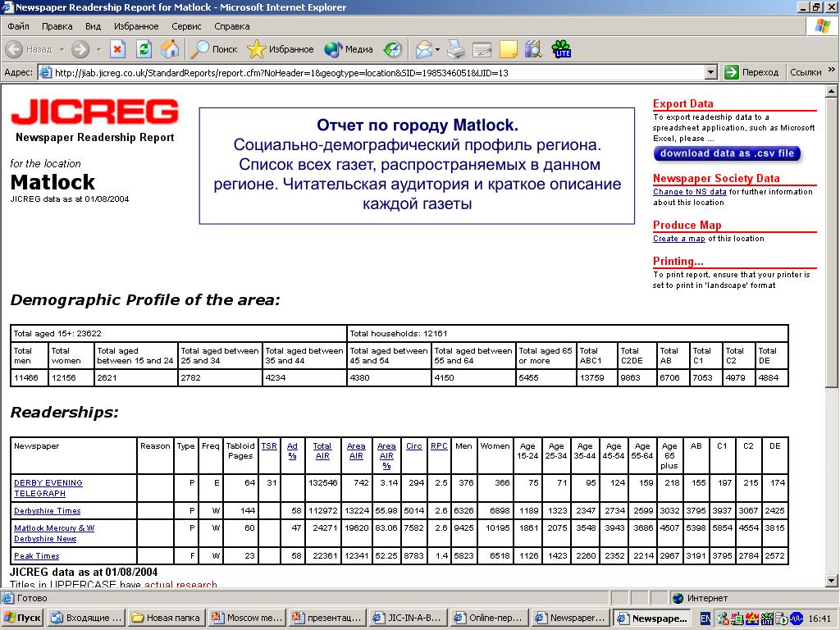Image resolution: width=840 pixels, height=630 pixels.
Task: Open the Сервис menu
Action: coord(186,26)
